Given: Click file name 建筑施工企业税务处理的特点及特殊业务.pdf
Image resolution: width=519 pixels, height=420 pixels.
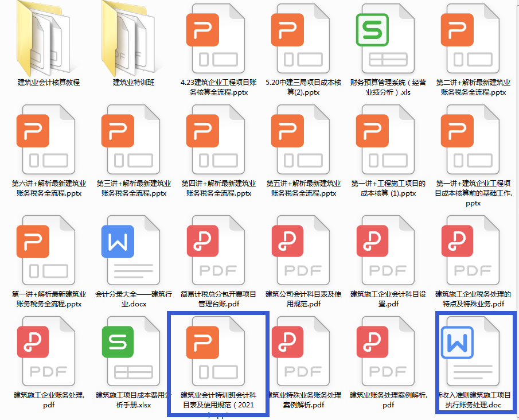Looking at the screenshot, I should coord(473,299).
